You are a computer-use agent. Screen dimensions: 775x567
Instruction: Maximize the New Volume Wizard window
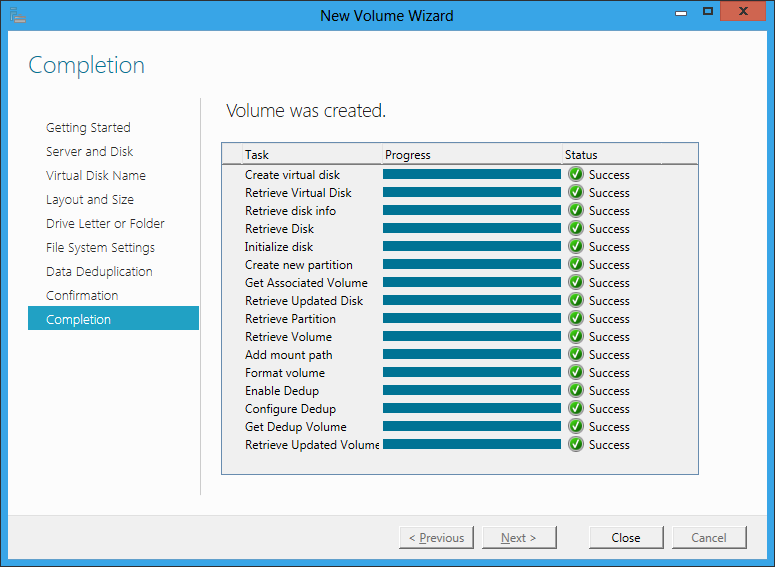pos(708,11)
